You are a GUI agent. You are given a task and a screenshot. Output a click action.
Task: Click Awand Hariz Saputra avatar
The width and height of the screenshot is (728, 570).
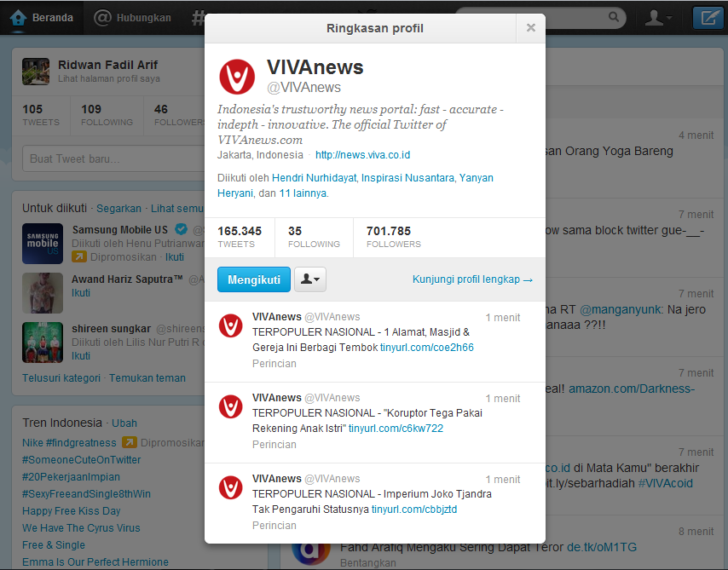[43, 293]
